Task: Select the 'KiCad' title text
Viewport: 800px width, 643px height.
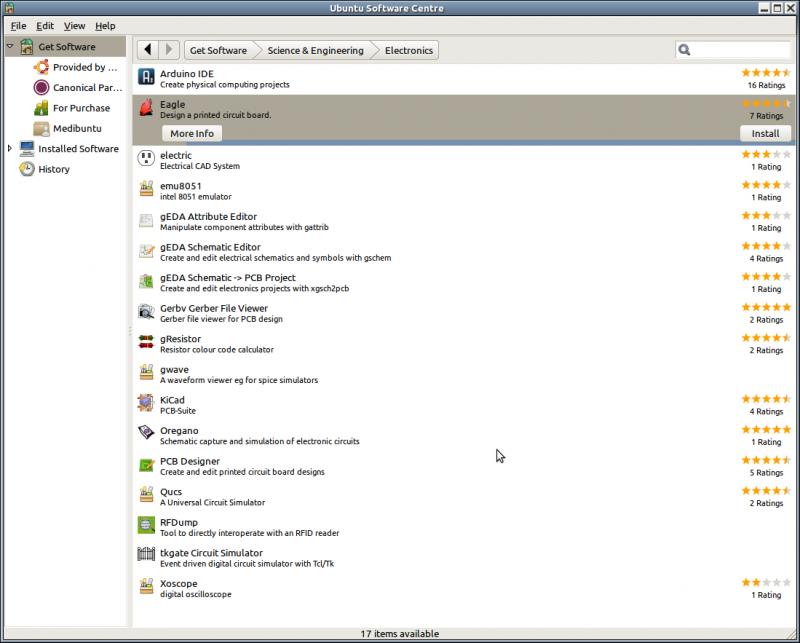Action: tap(172, 400)
